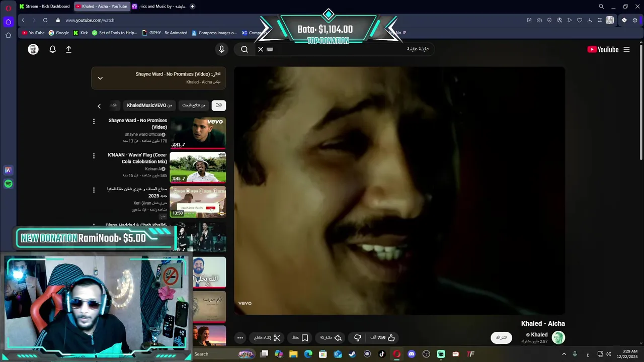Open more actions three-dot menu under video

click(x=240, y=338)
